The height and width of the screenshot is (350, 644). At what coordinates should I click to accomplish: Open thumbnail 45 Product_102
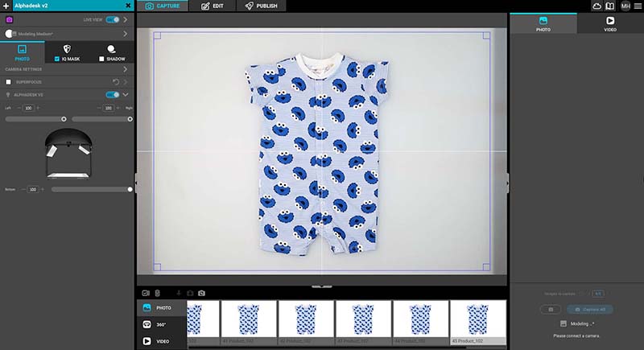tap(478, 322)
